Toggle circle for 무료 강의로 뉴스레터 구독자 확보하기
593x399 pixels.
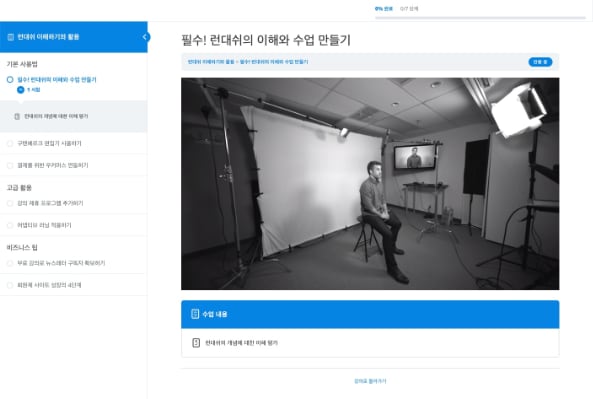(x=10, y=263)
